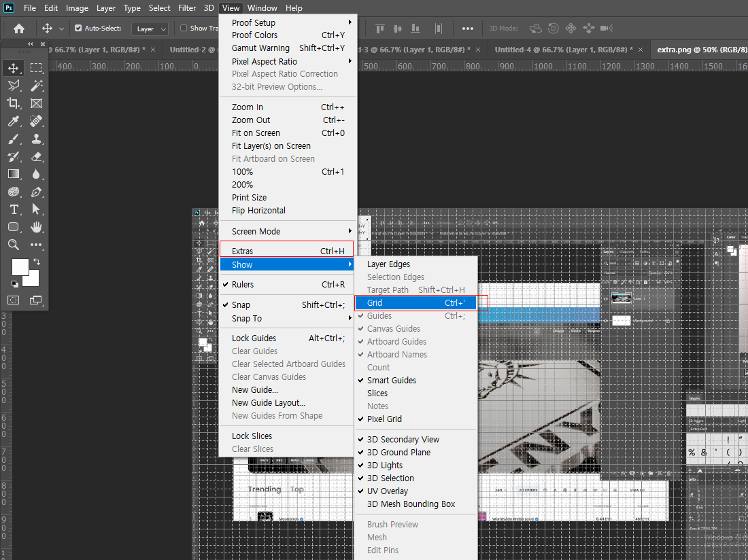Toggle Quick Mask mode
This screenshot has height=560, width=748.
coord(14,300)
